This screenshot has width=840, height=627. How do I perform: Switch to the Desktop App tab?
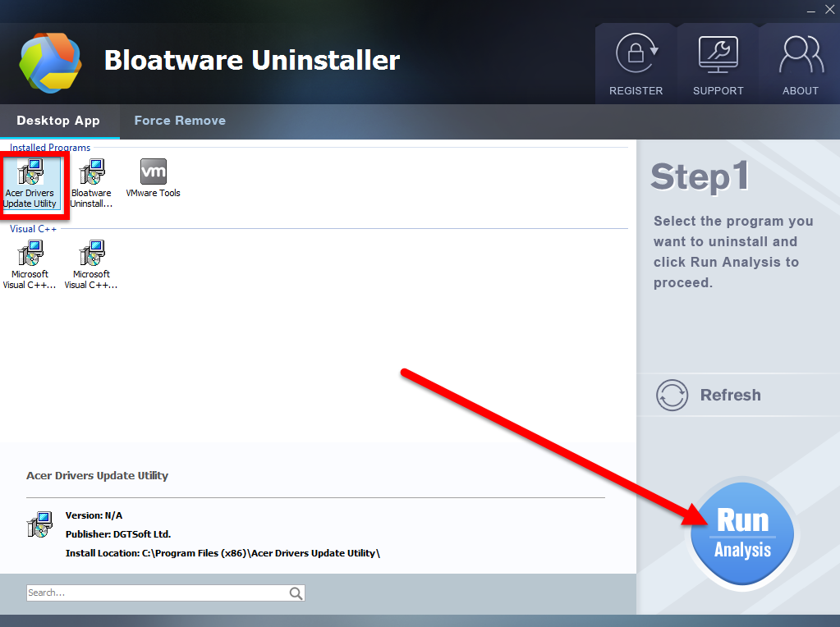click(x=58, y=121)
